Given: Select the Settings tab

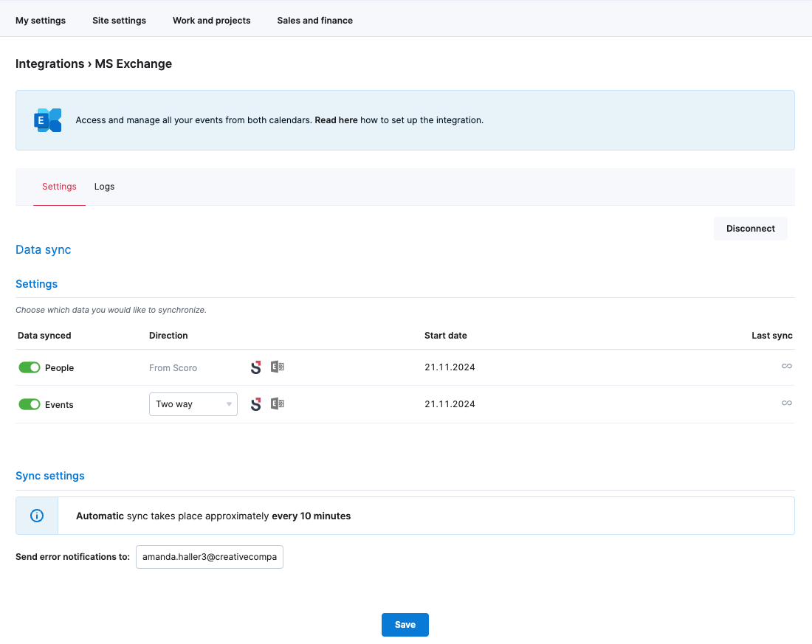Looking at the screenshot, I should (59, 187).
